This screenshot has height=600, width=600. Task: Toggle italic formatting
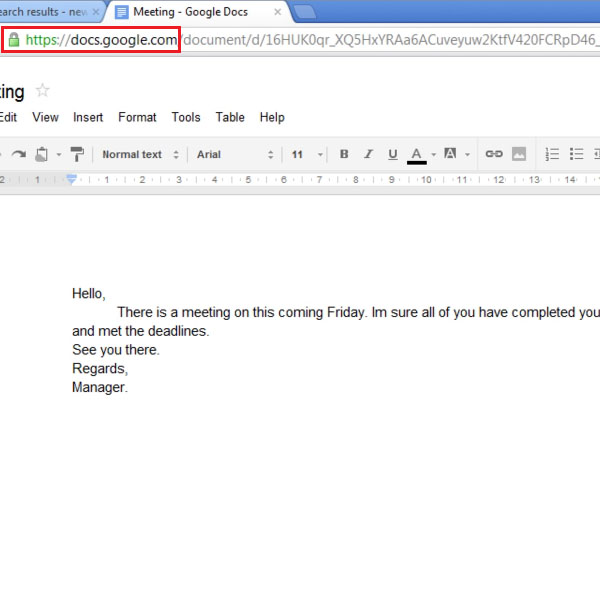[x=368, y=154]
